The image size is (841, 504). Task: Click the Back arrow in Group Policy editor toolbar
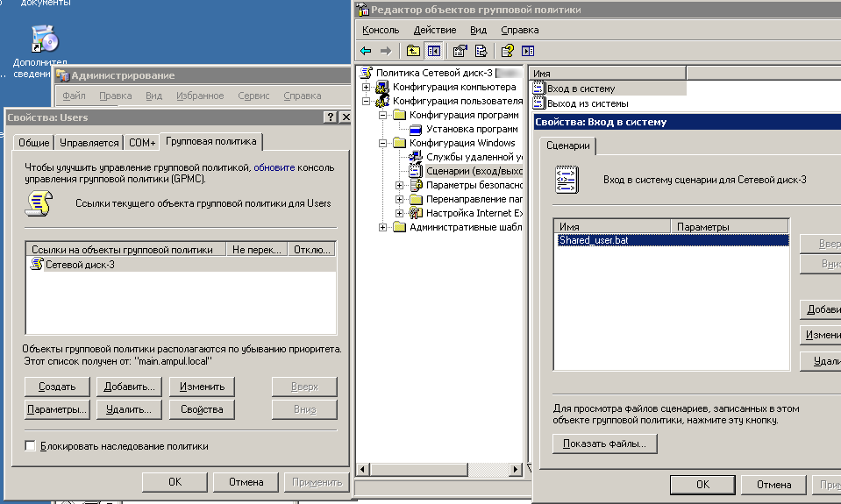366,51
